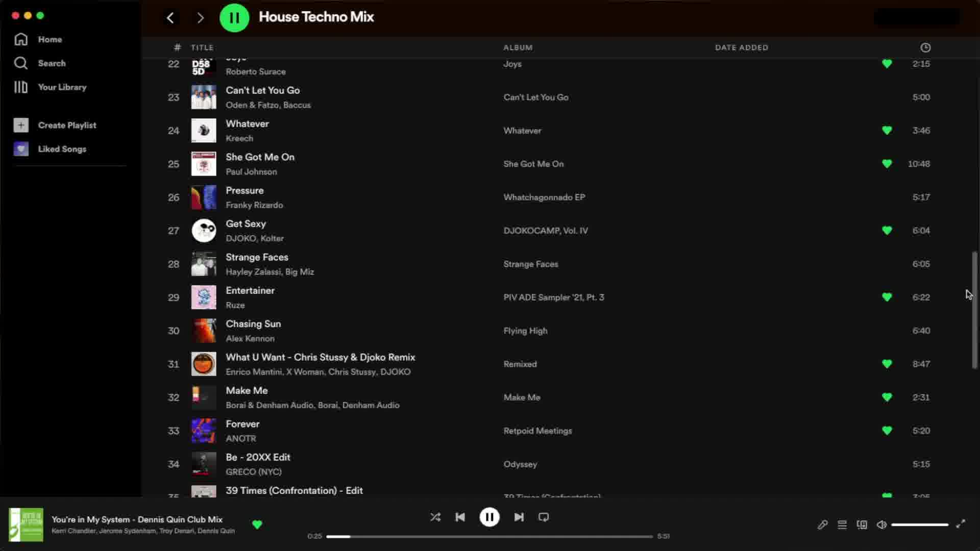Mute the volume speaker icon

point(881,524)
